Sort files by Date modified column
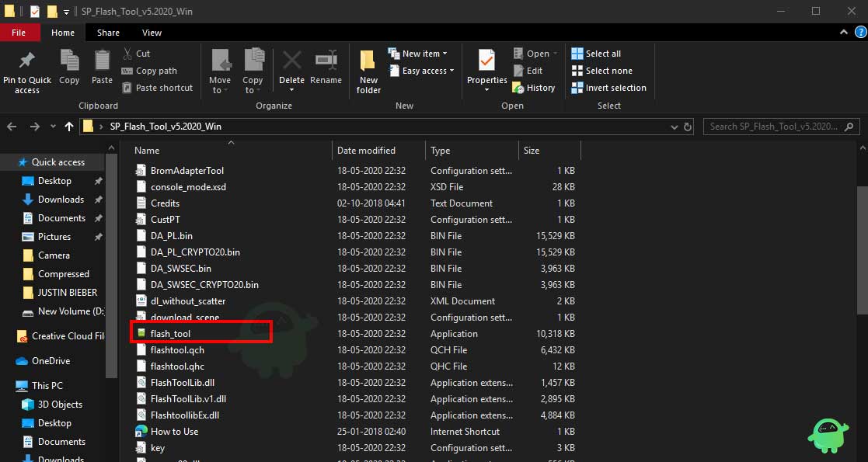 pyautogui.click(x=366, y=151)
